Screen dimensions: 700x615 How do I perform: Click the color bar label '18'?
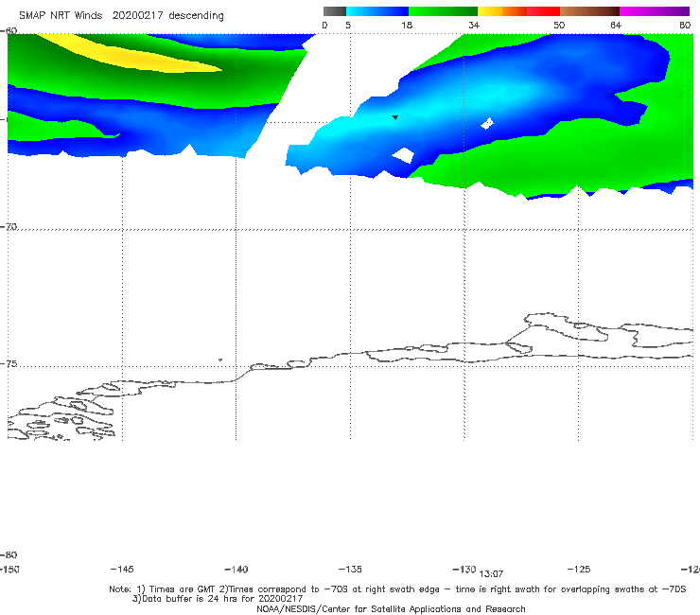pos(407,26)
